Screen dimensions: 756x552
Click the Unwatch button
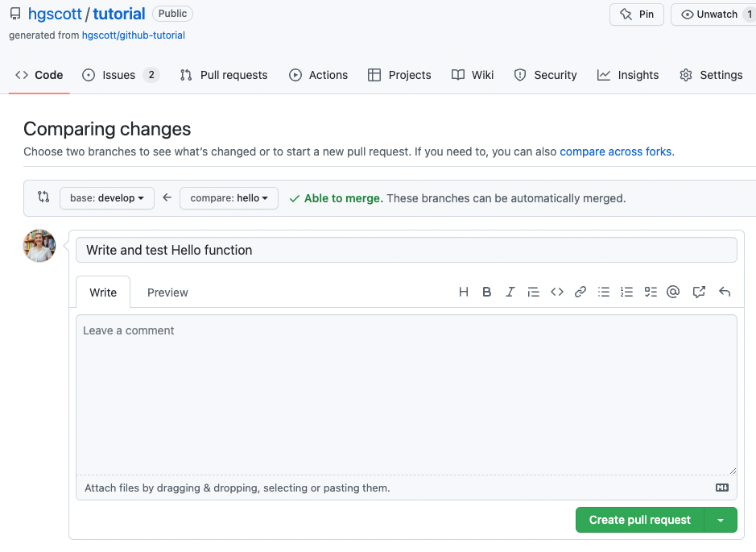[x=713, y=15]
